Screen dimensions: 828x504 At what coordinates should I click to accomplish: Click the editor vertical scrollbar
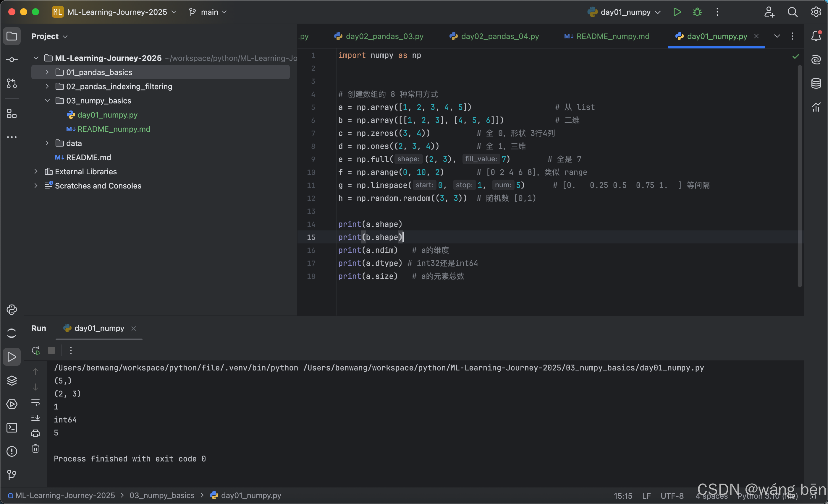(x=800, y=175)
